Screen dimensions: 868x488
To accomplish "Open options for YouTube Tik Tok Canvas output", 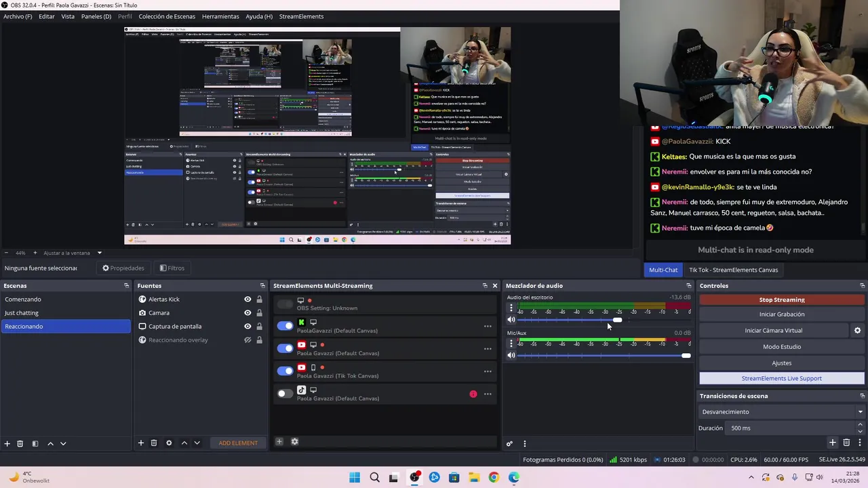I will click(x=488, y=371).
